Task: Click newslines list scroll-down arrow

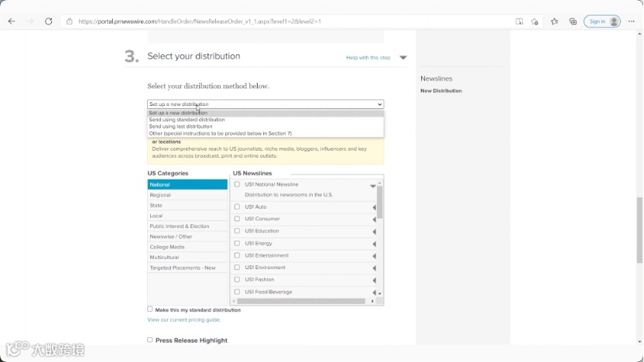Action: (x=379, y=293)
